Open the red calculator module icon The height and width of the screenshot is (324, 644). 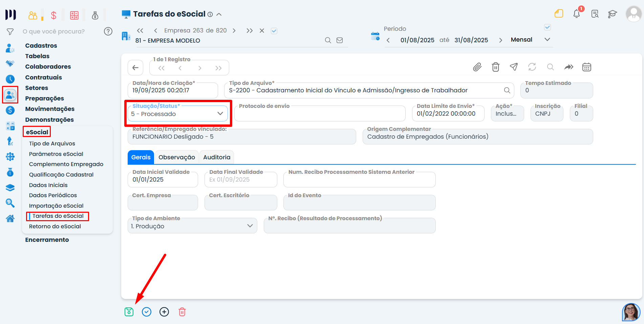pos(74,15)
